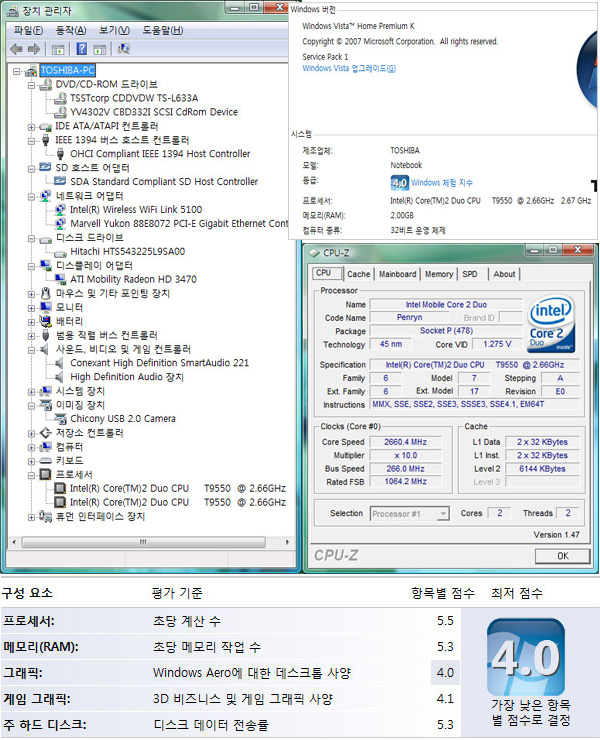Expand the human interface devices category
Image resolution: width=600 pixels, height=740 pixels.
[x=31, y=517]
